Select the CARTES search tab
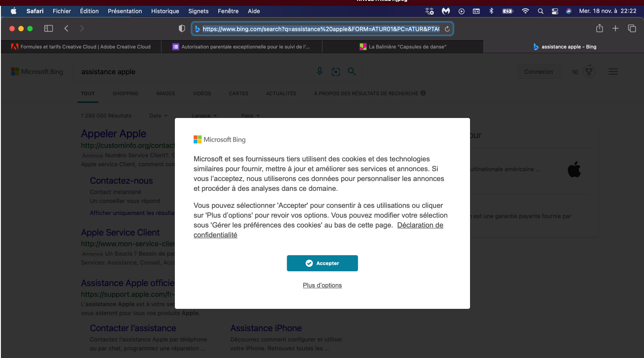The width and height of the screenshot is (644, 358). click(x=238, y=93)
